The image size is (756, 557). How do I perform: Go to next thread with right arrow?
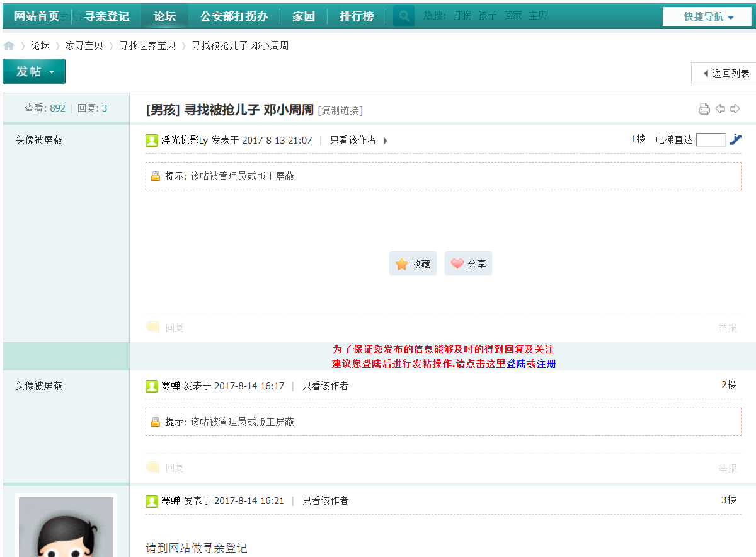click(735, 109)
